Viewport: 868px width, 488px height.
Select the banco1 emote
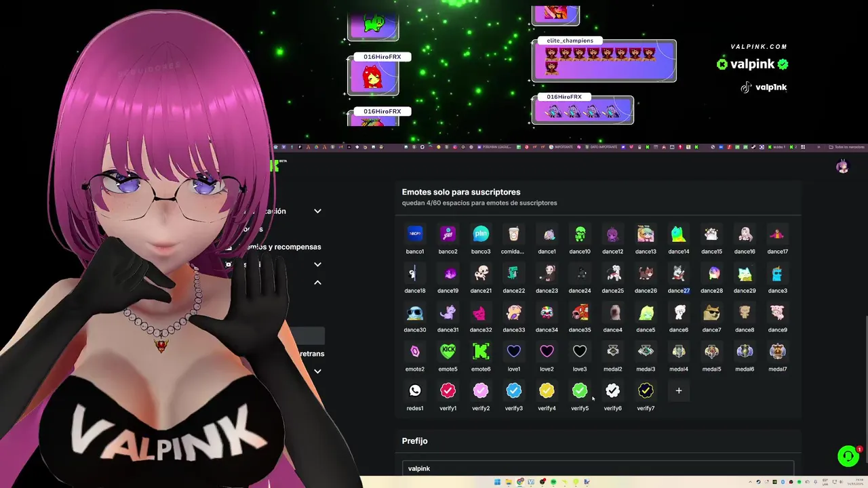click(x=415, y=235)
